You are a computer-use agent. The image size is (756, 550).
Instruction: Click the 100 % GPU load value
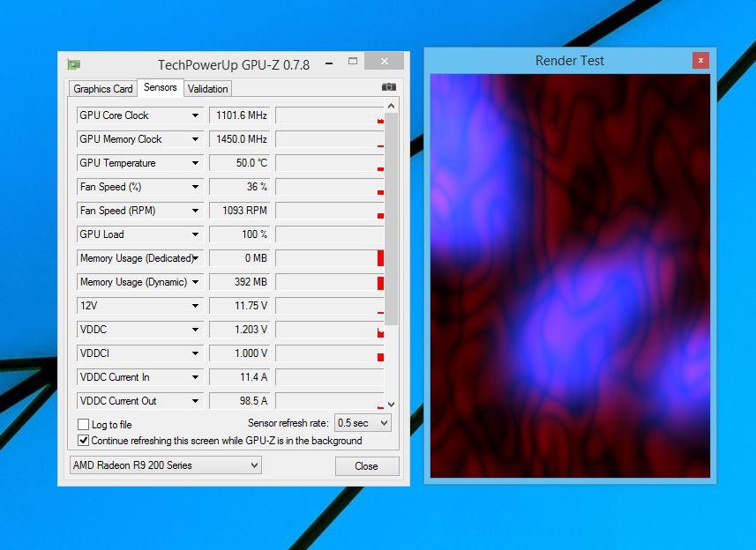pyautogui.click(x=240, y=234)
